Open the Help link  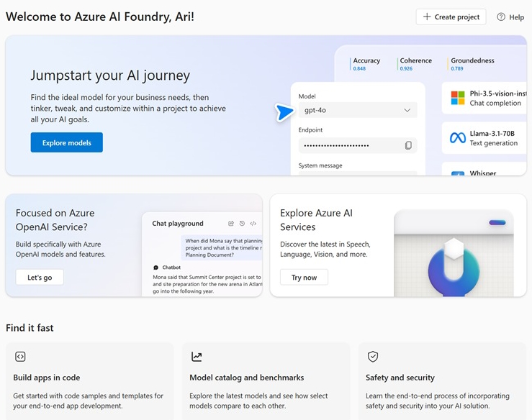[510, 17]
